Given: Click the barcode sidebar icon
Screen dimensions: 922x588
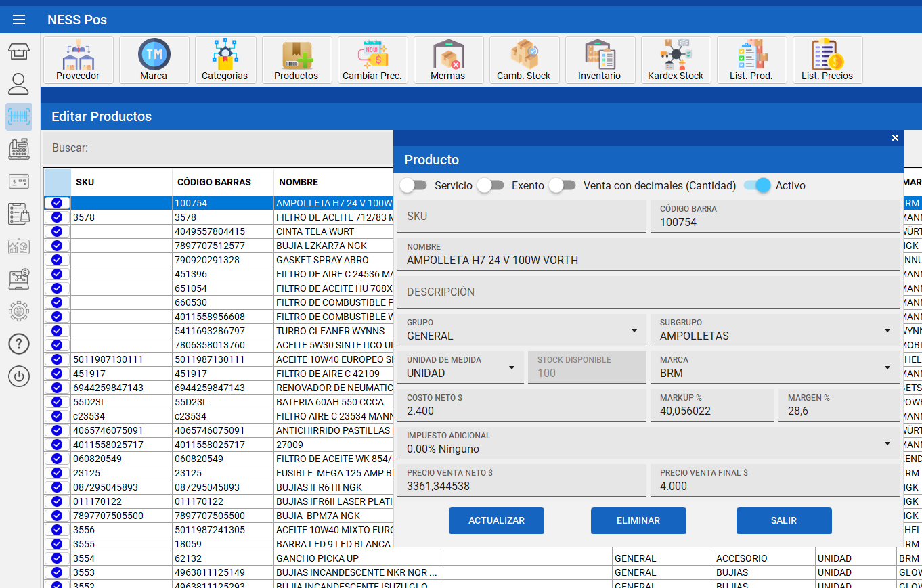Looking at the screenshot, I should (19, 116).
